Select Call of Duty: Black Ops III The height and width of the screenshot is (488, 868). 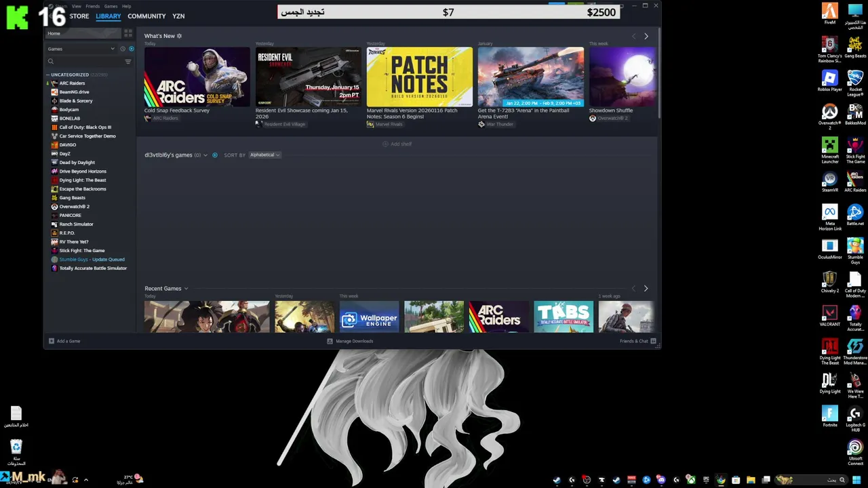(85, 127)
